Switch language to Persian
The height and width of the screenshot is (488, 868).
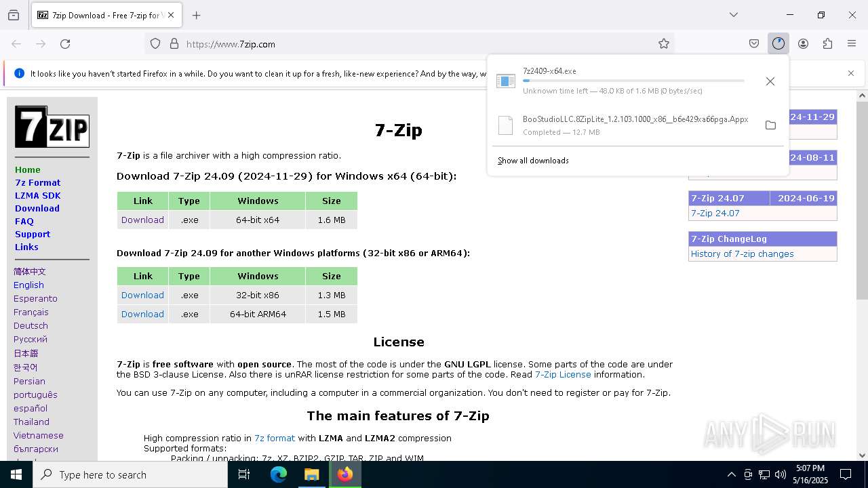(29, 381)
